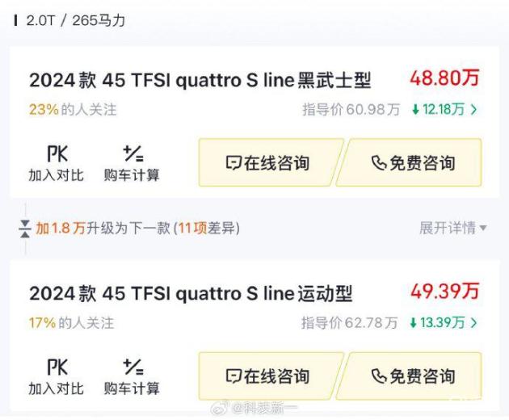This screenshot has height=420, width=509.
Task: Click the upgrade arrows icon beside 加1.8万
Action: click(25, 229)
